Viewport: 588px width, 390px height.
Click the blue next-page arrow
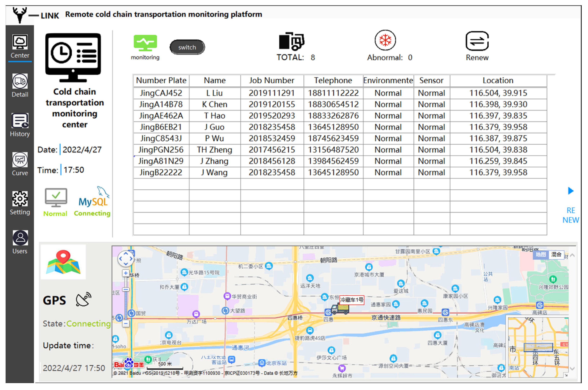[x=571, y=191]
